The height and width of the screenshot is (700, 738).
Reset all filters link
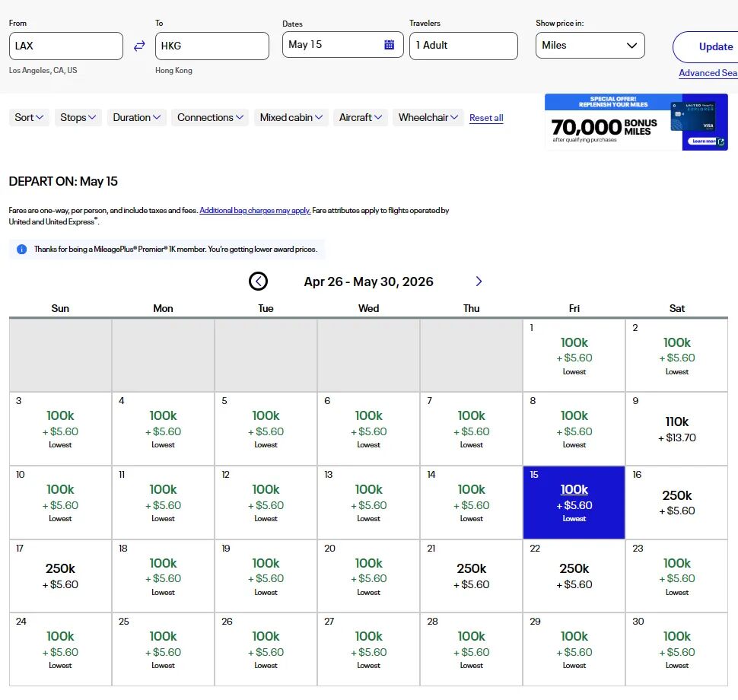486,118
